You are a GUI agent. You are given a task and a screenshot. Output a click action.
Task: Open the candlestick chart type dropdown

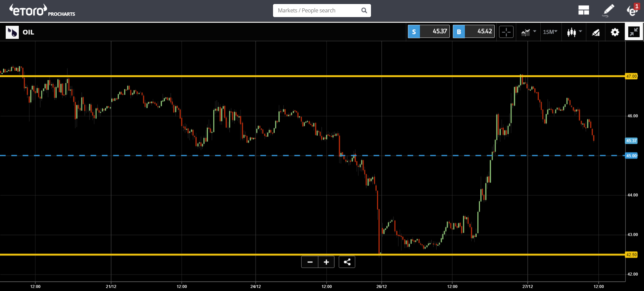[574, 32]
